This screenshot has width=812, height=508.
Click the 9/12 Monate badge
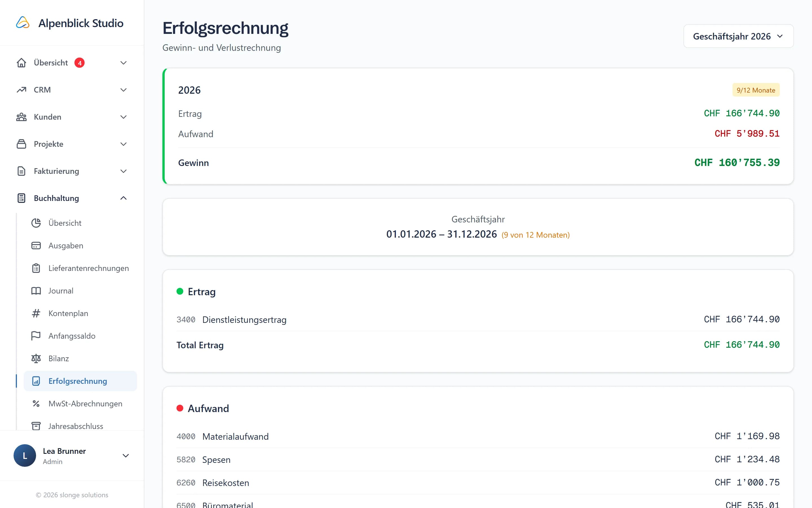tap(756, 90)
